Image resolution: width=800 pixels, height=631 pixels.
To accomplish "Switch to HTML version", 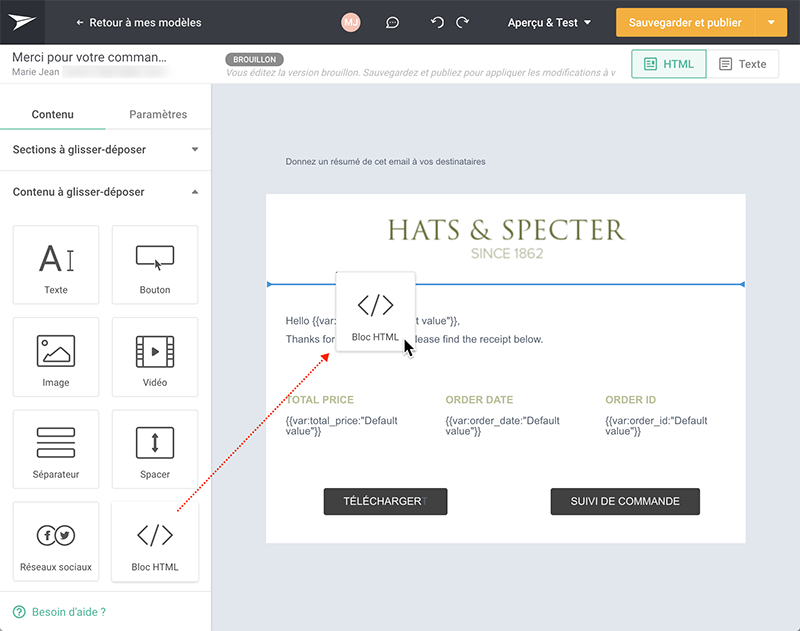I will tap(669, 64).
